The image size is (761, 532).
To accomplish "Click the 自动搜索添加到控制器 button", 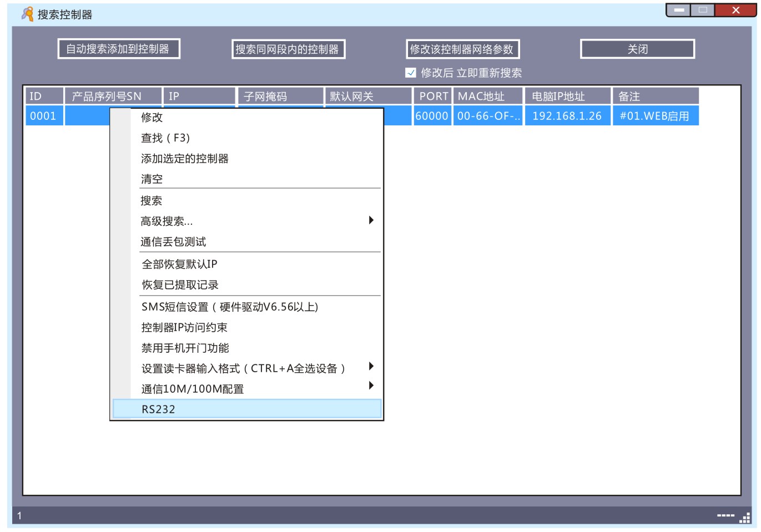I will tap(122, 49).
